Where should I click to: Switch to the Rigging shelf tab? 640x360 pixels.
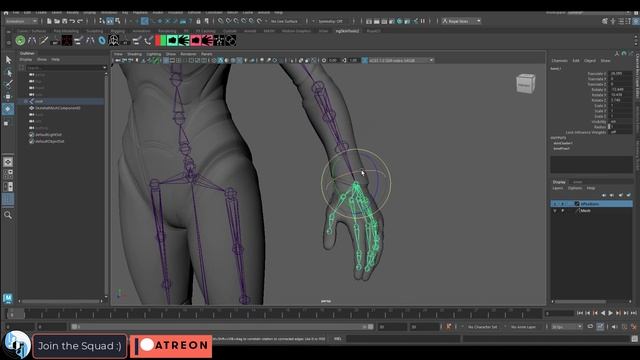[118, 31]
